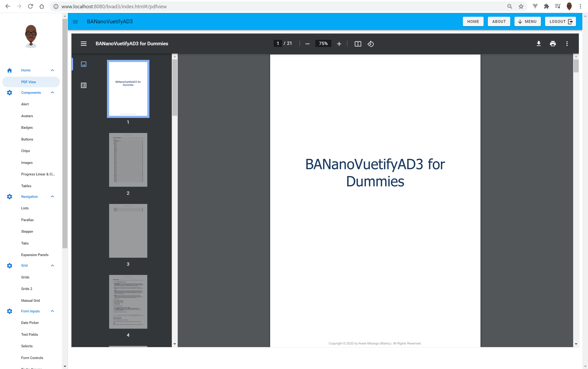Click the PDF download icon
Image resolution: width=588 pixels, height=369 pixels.
[x=539, y=44]
